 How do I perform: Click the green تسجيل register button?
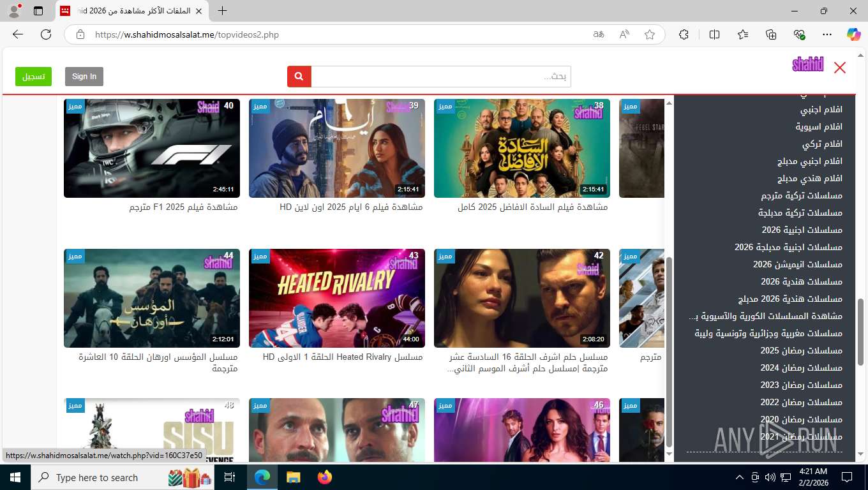point(34,77)
